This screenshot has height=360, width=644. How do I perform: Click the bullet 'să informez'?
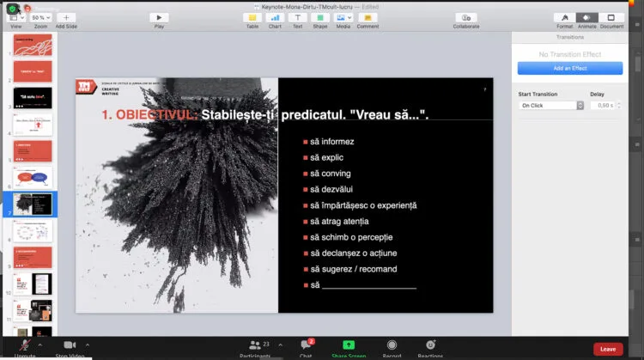coord(331,142)
